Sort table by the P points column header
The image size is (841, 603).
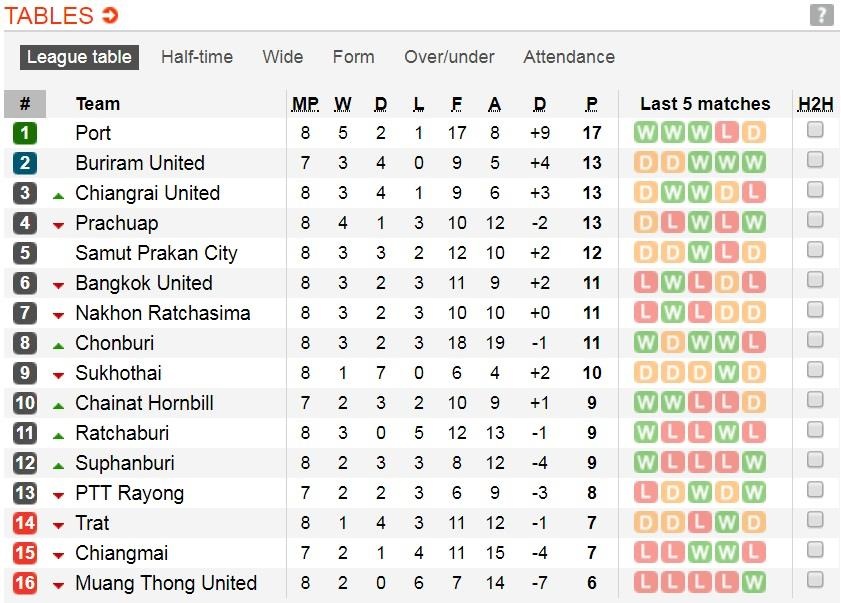click(592, 104)
